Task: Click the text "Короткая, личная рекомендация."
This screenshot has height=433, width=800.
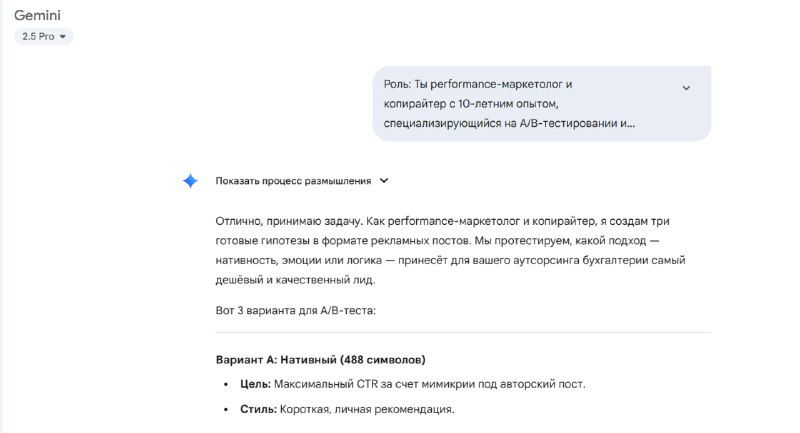Action: [368, 409]
